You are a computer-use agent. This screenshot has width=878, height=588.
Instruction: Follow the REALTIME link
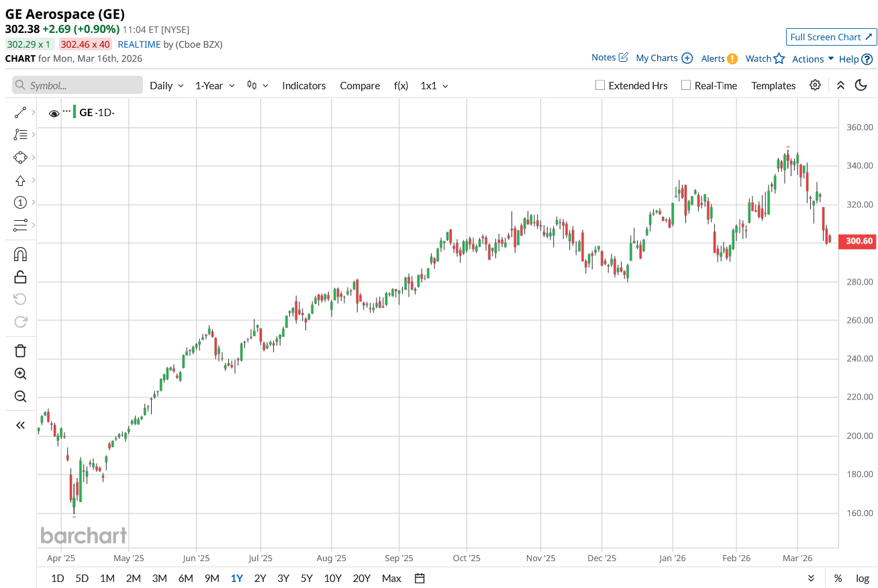coord(139,44)
